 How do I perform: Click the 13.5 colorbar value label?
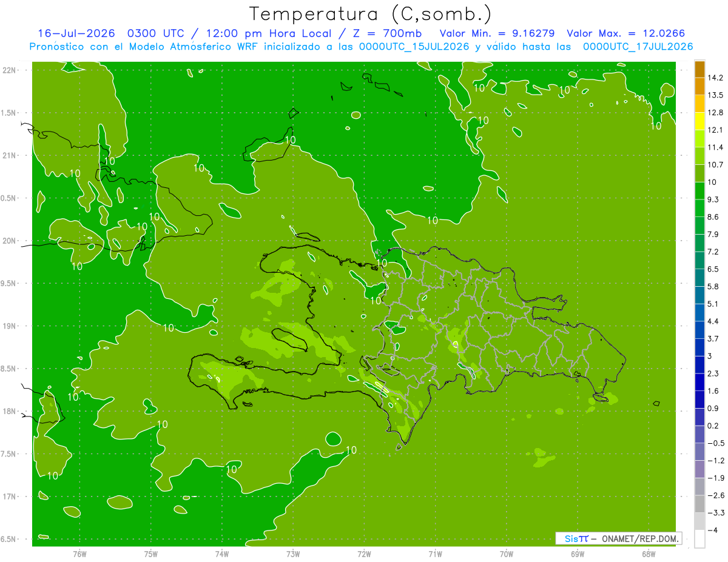[715, 95]
